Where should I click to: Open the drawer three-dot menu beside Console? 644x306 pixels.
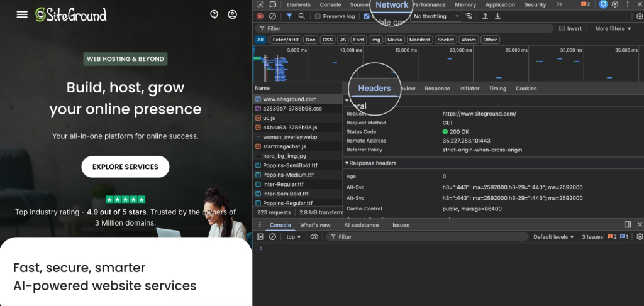pyautogui.click(x=260, y=225)
